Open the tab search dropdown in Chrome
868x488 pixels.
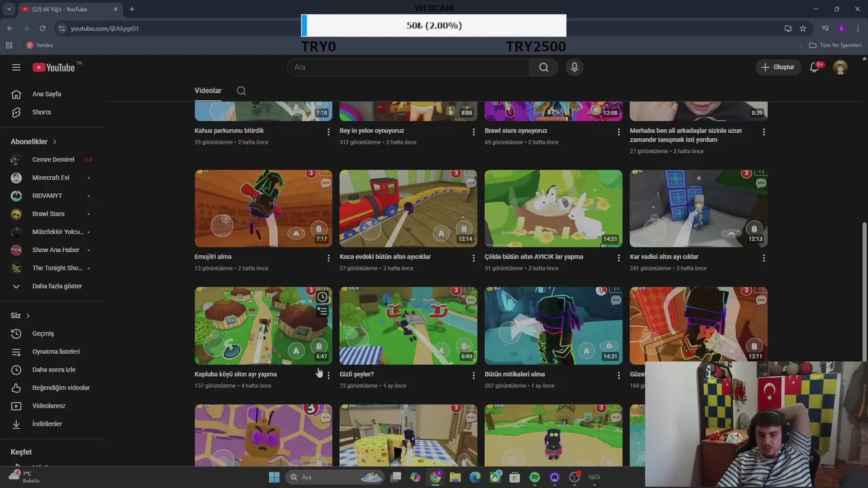9,9
